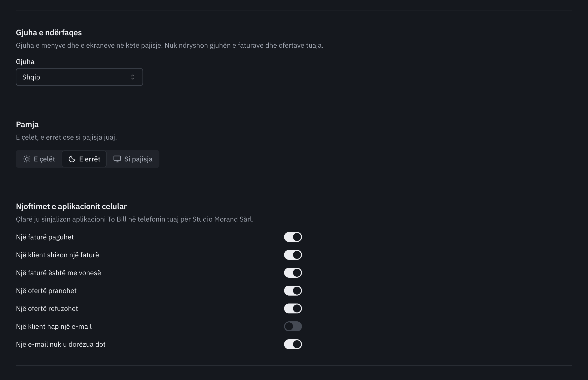Click the Një e-mail nuk u dorëzua dot label
Screen dimensions: 588x380
61,344
